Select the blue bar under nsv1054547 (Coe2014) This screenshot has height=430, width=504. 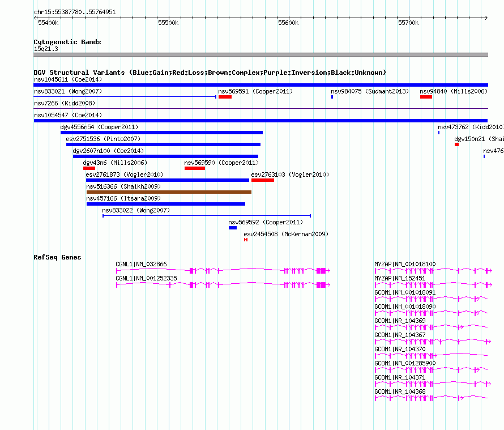(260, 121)
